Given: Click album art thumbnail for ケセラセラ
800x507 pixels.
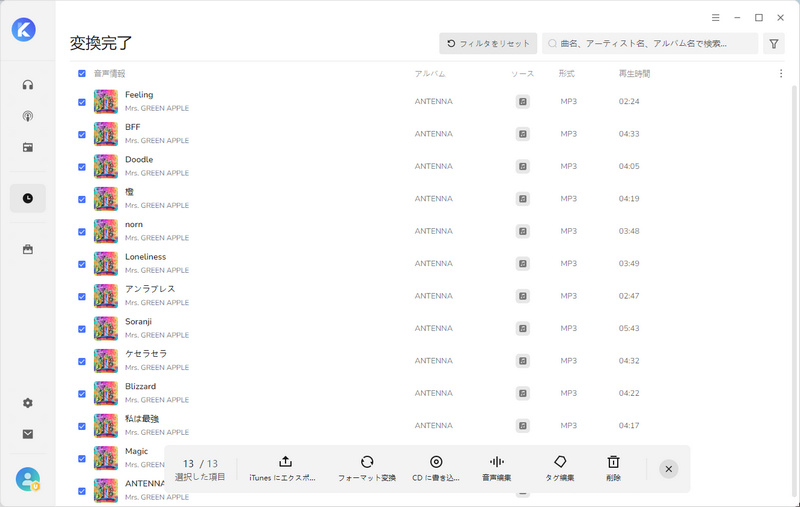Looking at the screenshot, I should pyautogui.click(x=106, y=361).
